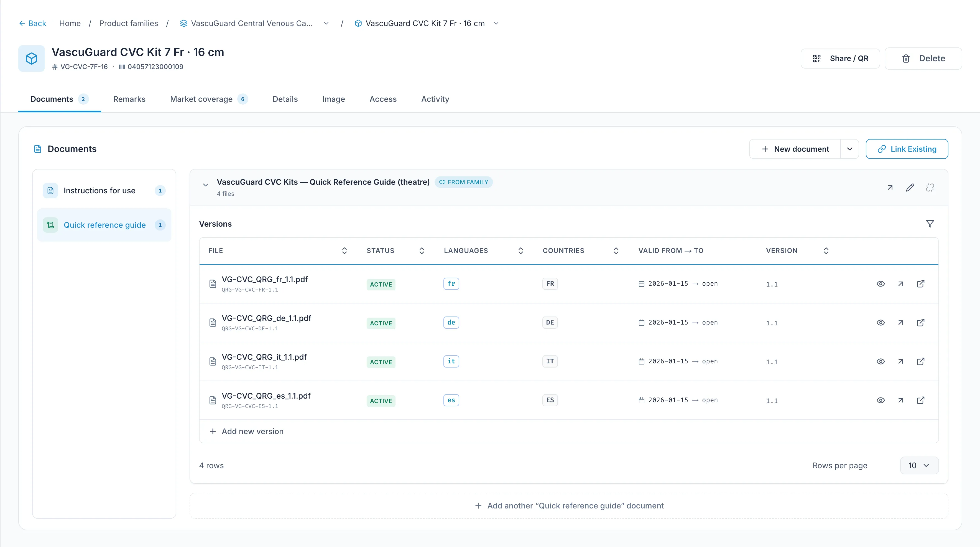Image resolution: width=980 pixels, height=547 pixels.
Task: Switch to the Market coverage tab
Action: click(x=209, y=99)
